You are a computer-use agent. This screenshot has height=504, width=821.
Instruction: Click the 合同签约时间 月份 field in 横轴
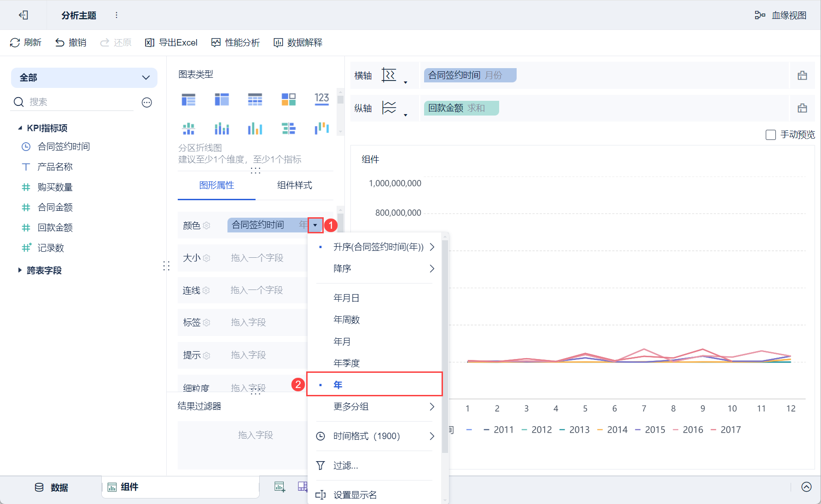coord(470,75)
